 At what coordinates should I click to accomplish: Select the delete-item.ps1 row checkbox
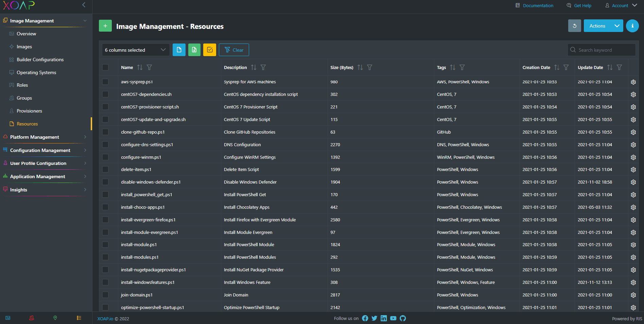105,170
